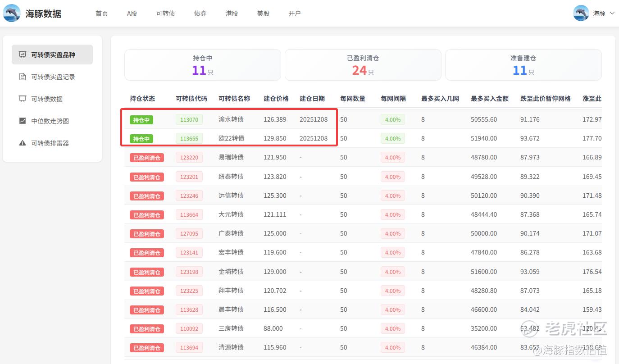This screenshot has height=364, width=619.
Task: Switch to 债券 in top navigation
Action: coord(200,13)
